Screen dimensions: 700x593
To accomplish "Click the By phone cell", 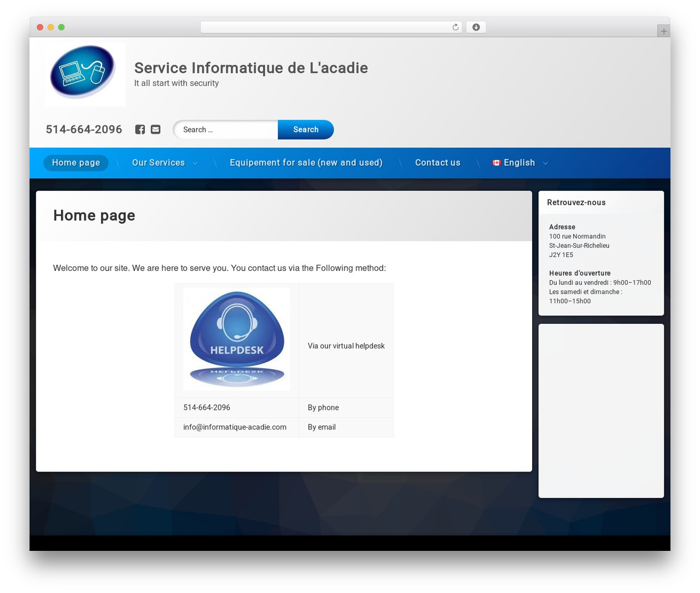I will pyautogui.click(x=346, y=408).
